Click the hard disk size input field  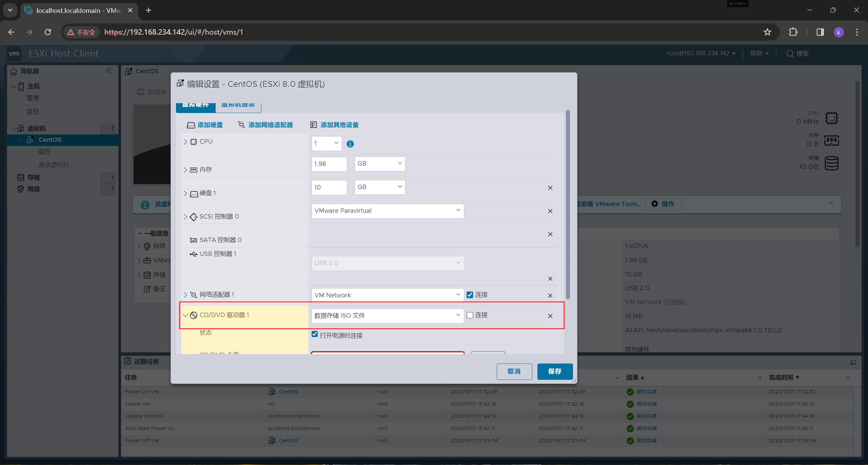pos(329,187)
